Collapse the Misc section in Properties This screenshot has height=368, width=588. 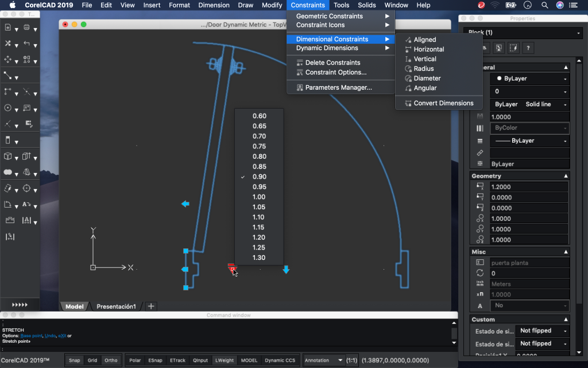566,252
